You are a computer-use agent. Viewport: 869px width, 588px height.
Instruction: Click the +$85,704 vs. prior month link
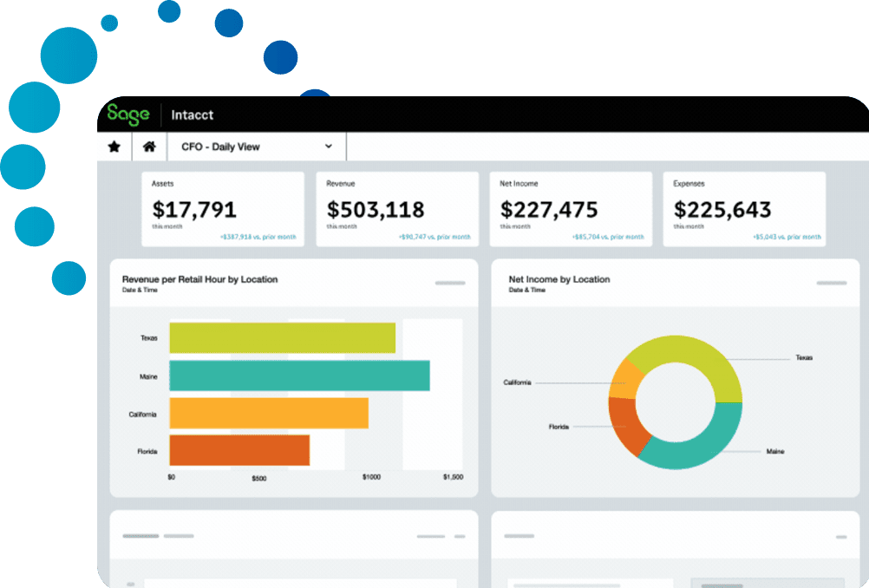608,237
